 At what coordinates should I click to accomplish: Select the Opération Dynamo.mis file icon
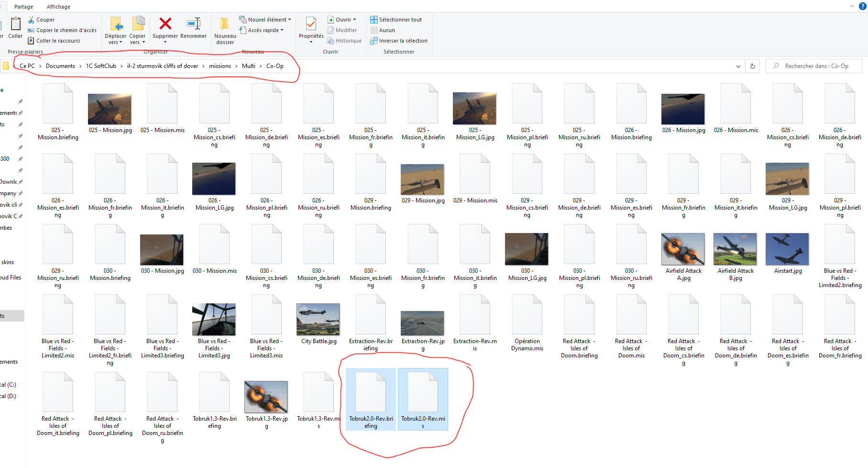(x=527, y=315)
